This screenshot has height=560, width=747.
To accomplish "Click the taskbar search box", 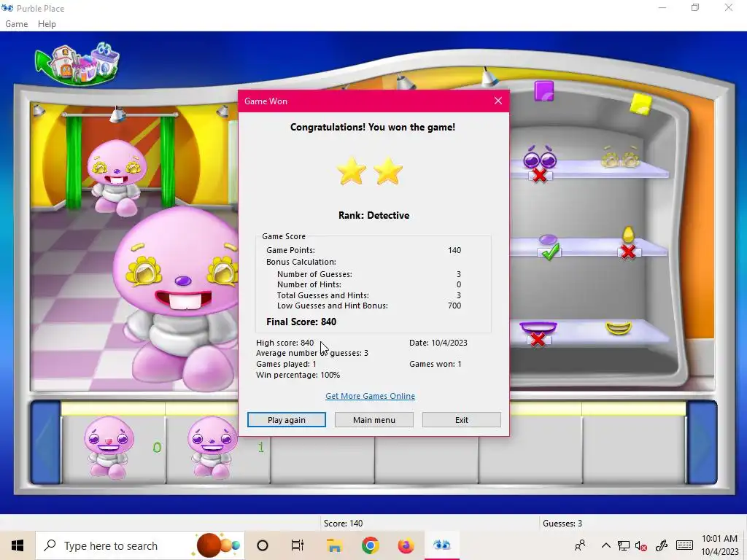I will 140,545.
